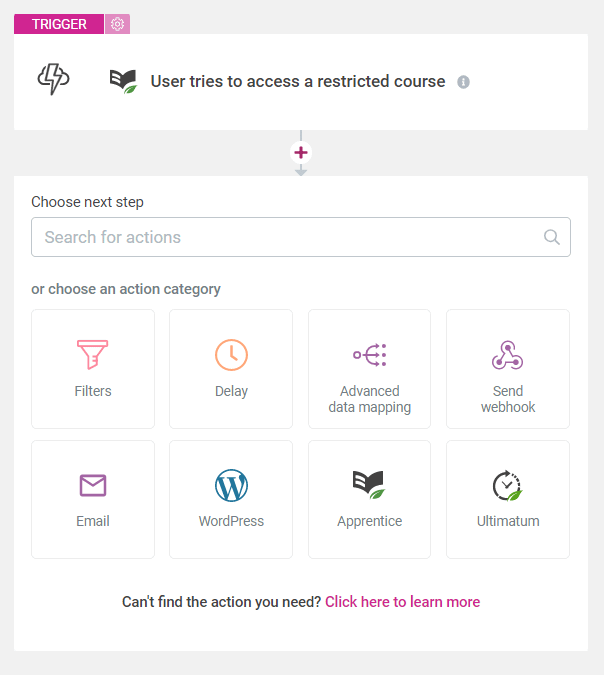Click the Apprentice book icon in trigger
The height and width of the screenshot is (675, 604).
point(123,81)
